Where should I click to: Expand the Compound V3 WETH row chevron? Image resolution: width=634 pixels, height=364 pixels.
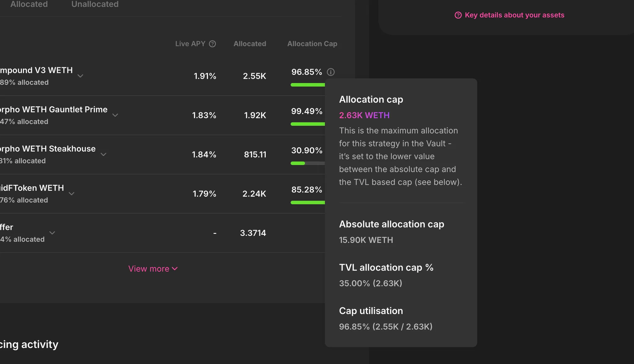click(x=80, y=76)
